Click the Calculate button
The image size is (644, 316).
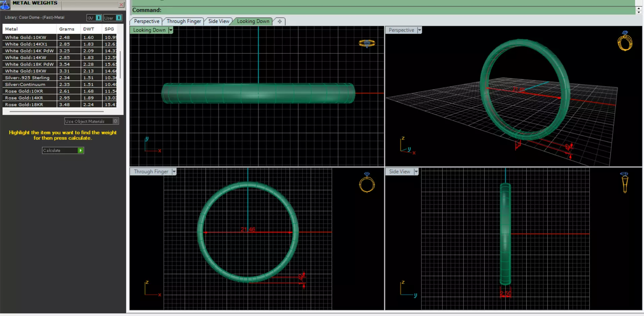[x=63, y=150]
